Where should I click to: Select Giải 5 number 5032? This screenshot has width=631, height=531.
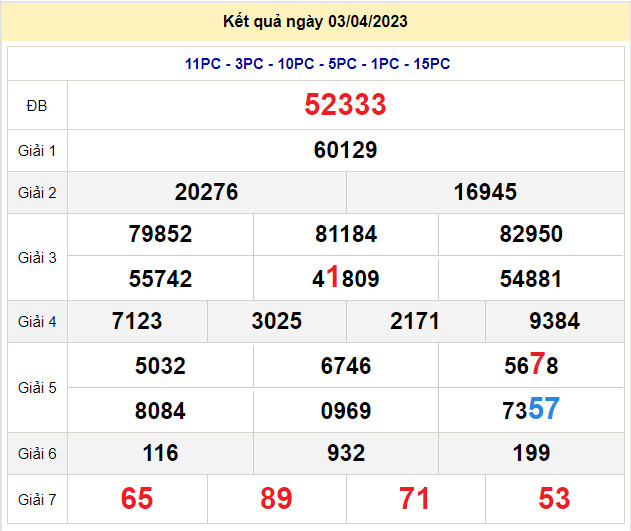point(160,366)
